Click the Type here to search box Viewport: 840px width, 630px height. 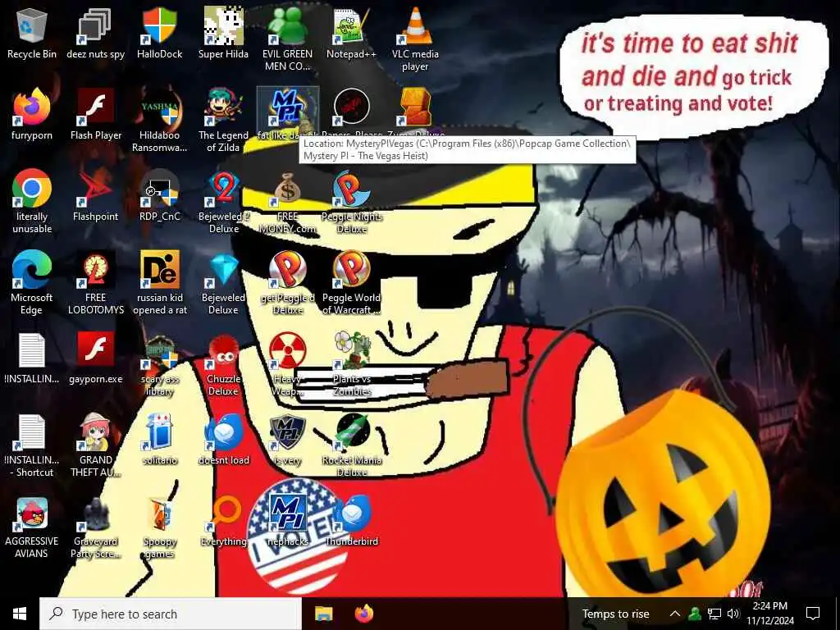click(x=171, y=614)
